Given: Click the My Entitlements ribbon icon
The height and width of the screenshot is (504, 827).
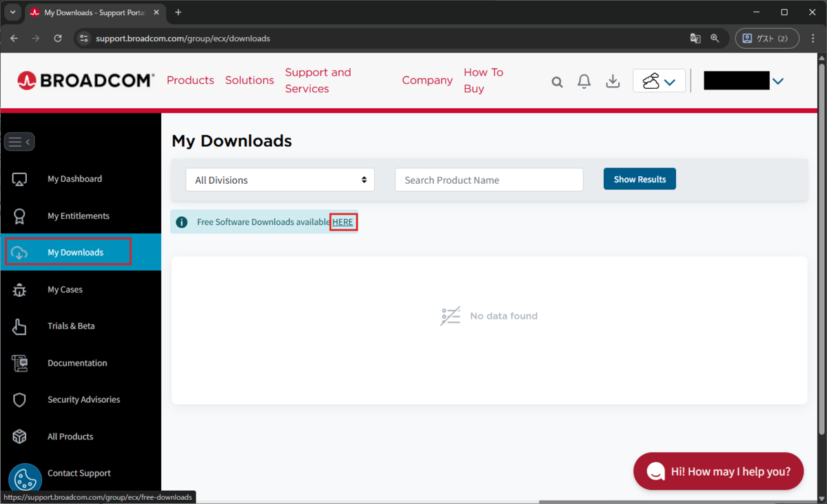Looking at the screenshot, I should [19, 216].
